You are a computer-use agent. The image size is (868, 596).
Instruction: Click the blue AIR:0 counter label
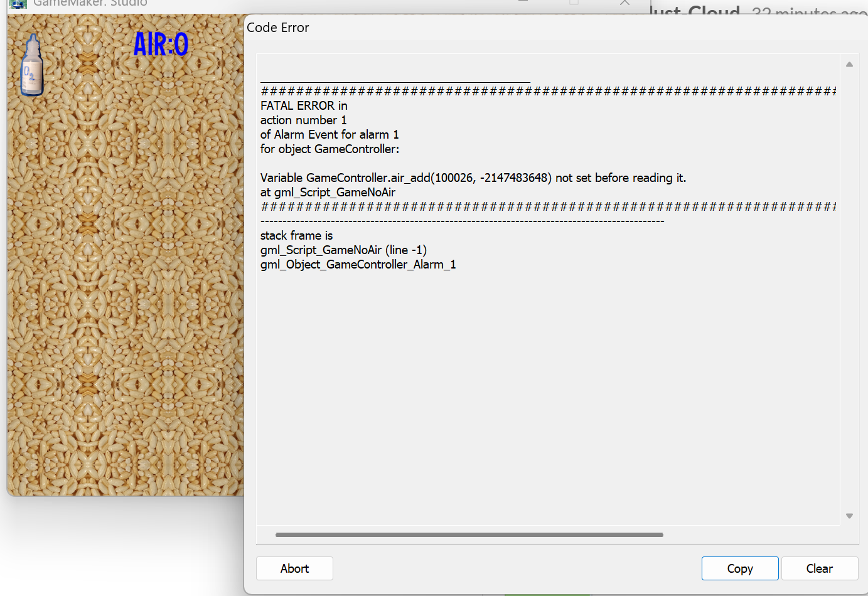tap(161, 44)
